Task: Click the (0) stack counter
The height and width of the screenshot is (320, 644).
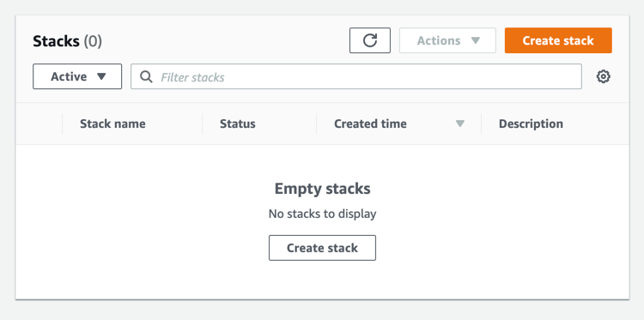Action: (x=93, y=41)
